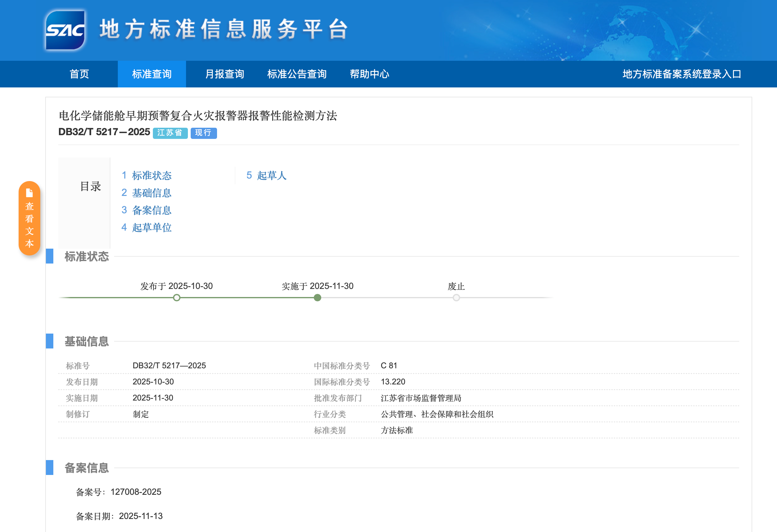777x532 pixels.
Task: Click the 备案信息 section heading
Action: tap(87, 468)
